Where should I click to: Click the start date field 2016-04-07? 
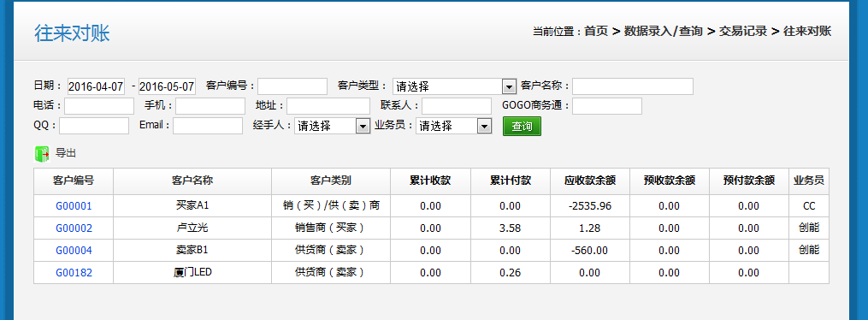coord(97,86)
